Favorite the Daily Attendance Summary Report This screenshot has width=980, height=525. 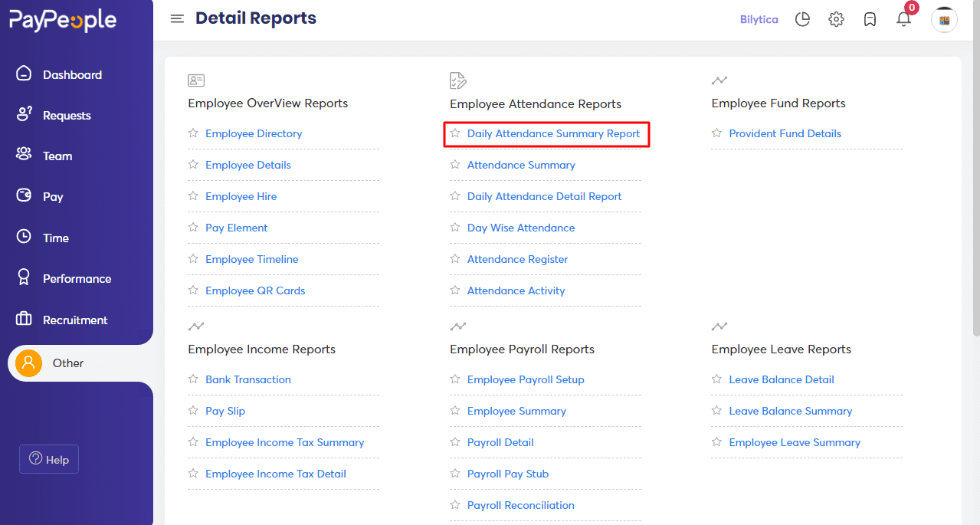[454, 133]
